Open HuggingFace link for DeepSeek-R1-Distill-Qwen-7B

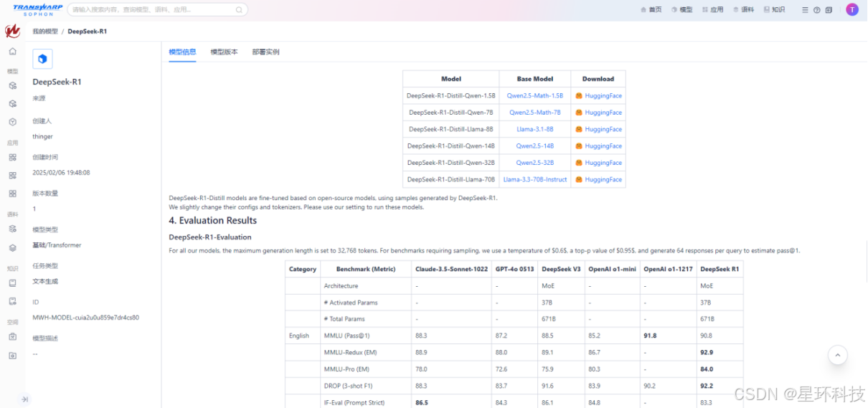598,113
